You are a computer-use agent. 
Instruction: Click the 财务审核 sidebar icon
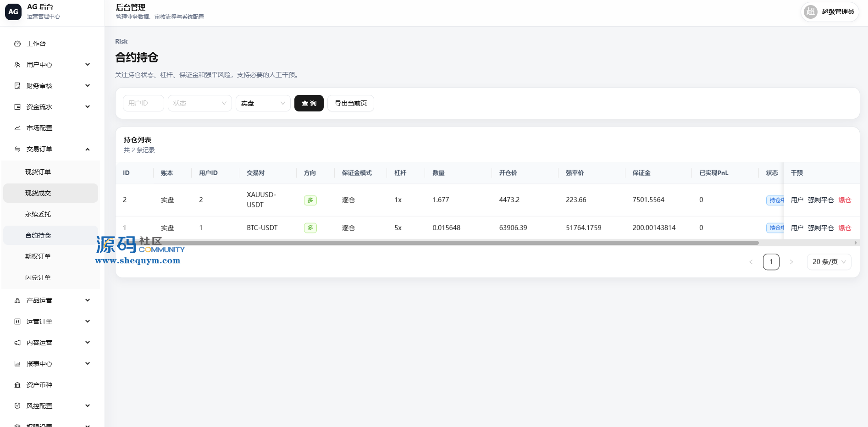point(17,86)
